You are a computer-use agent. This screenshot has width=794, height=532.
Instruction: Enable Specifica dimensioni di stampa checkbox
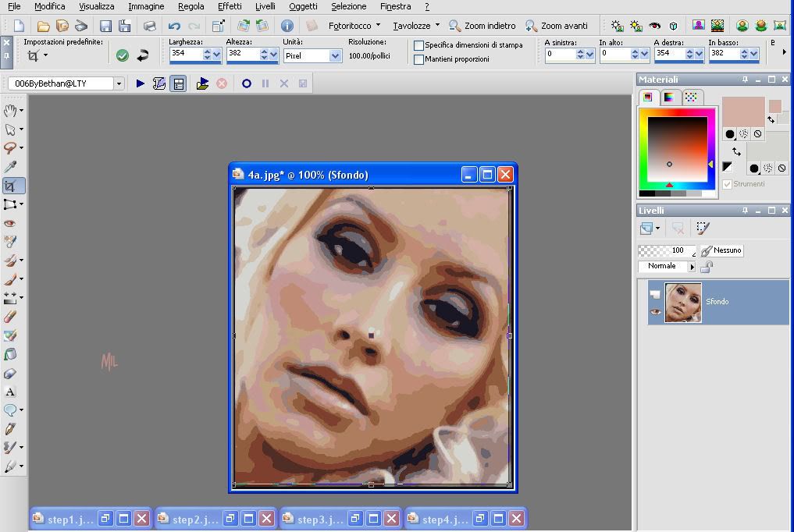point(418,45)
